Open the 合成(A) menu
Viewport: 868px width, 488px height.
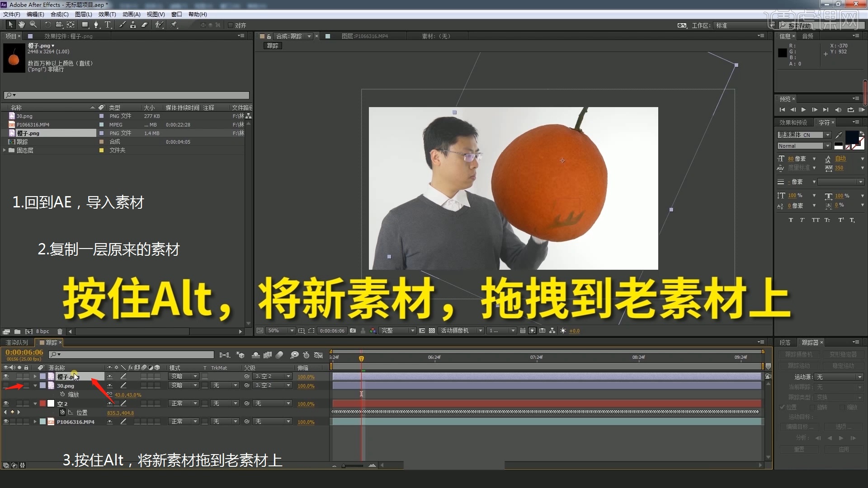pos(59,14)
